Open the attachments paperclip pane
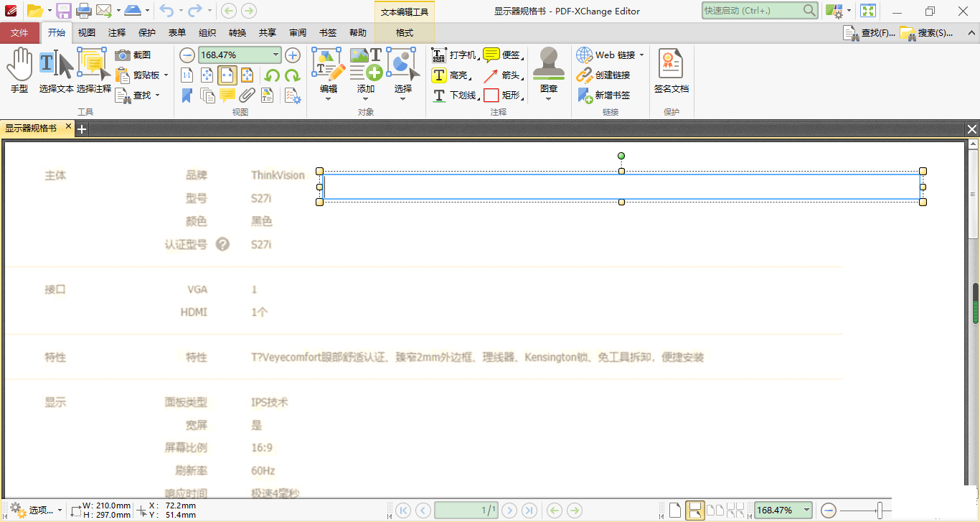Viewport: 980px width, 522px height. tap(247, 95)
